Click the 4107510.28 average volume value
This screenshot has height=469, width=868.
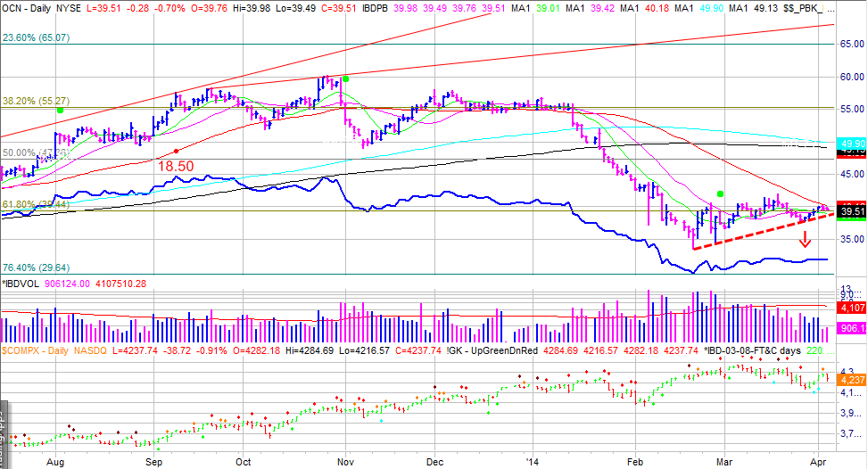120,284
